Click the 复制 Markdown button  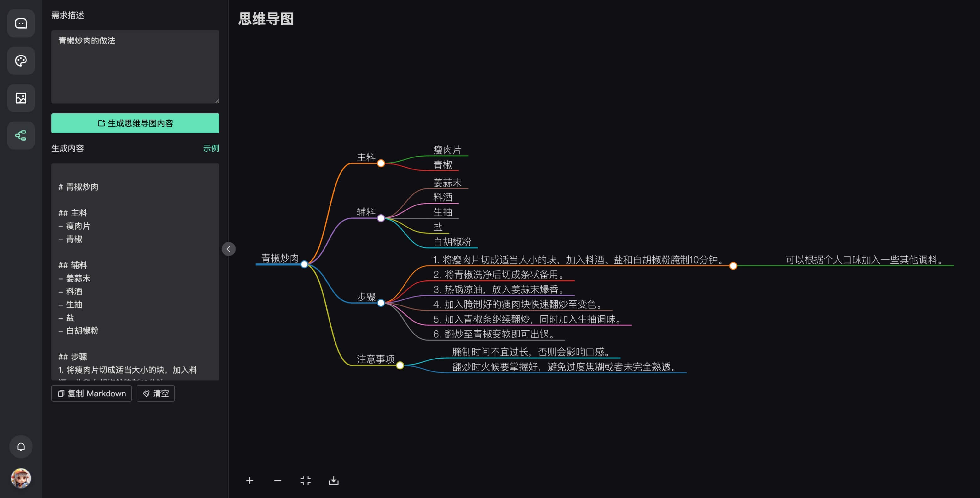[x=91, y=393]
